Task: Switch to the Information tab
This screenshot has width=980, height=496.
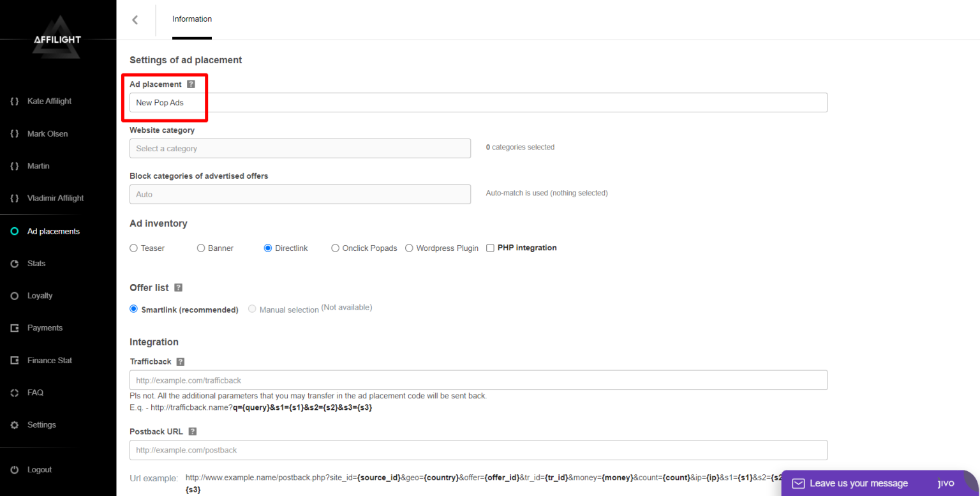Action: click(x=191, y=19)
